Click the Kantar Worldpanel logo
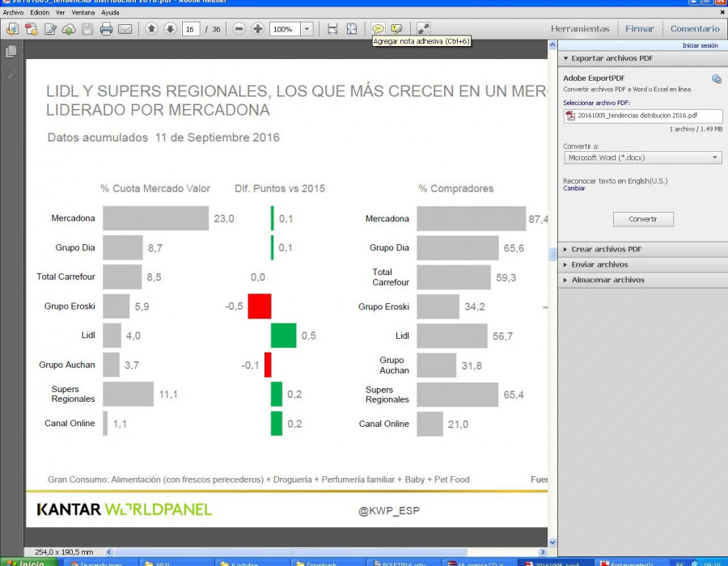Screen dimensions: 728x566 125,509
